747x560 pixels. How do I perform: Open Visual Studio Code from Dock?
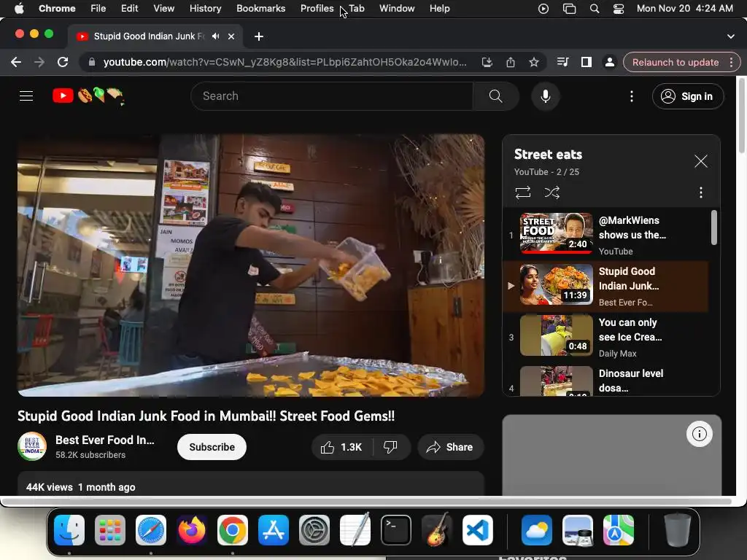[477, 530]
